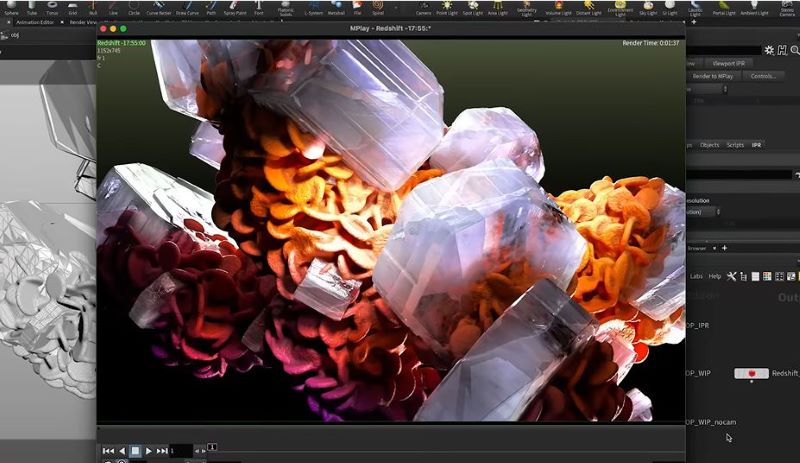Viewport: 800px width, 463px height.
Task: Switch to the Animation Editor tab
Action: click(x=35, y=22)
